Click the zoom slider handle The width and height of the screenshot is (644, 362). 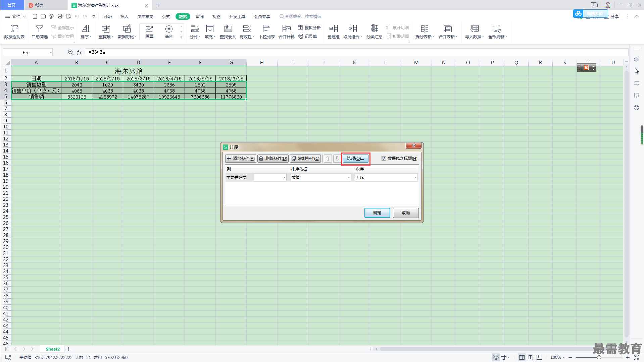pyautogui.click(x=599, y=357)
